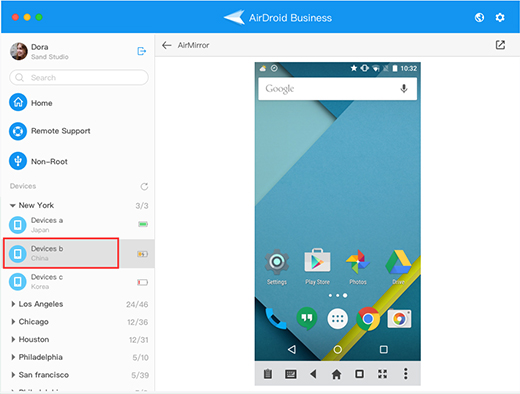Open the app drawer on phone
The width and height of the screenshot is (520, 394).
click(338, 319)
